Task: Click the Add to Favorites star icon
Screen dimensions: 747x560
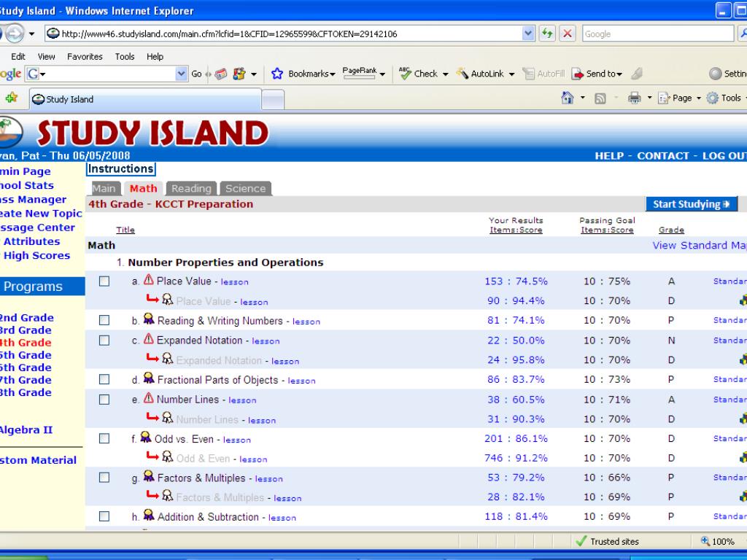Action: (12, 98)
